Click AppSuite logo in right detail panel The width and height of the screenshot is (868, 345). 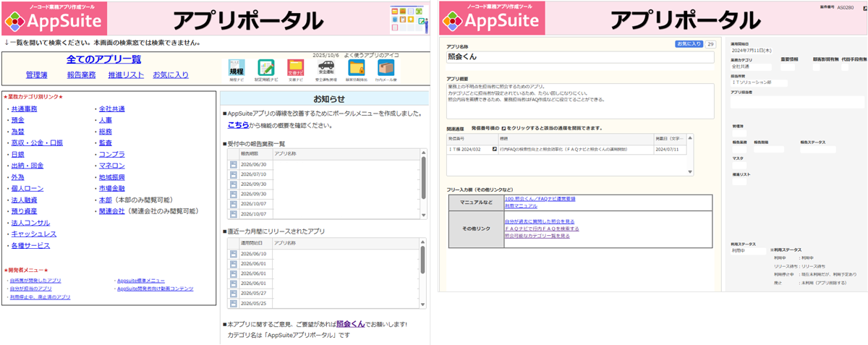[x=491, y=20]
